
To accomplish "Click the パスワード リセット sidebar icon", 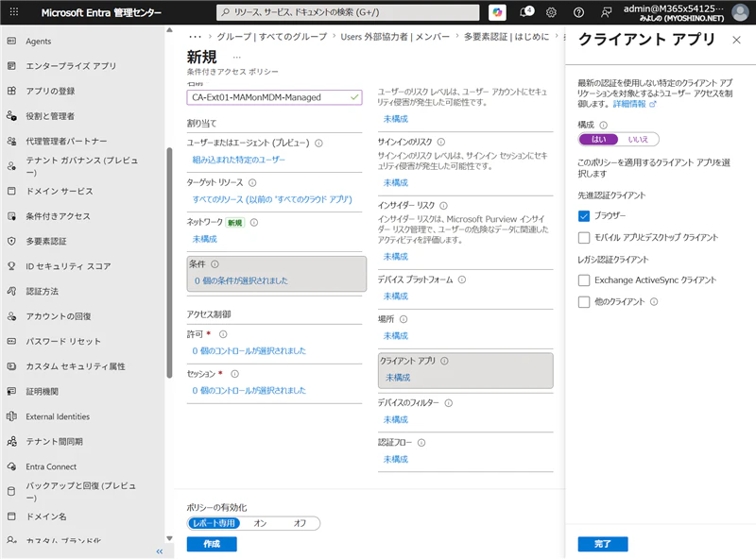I will coord(12,341).
